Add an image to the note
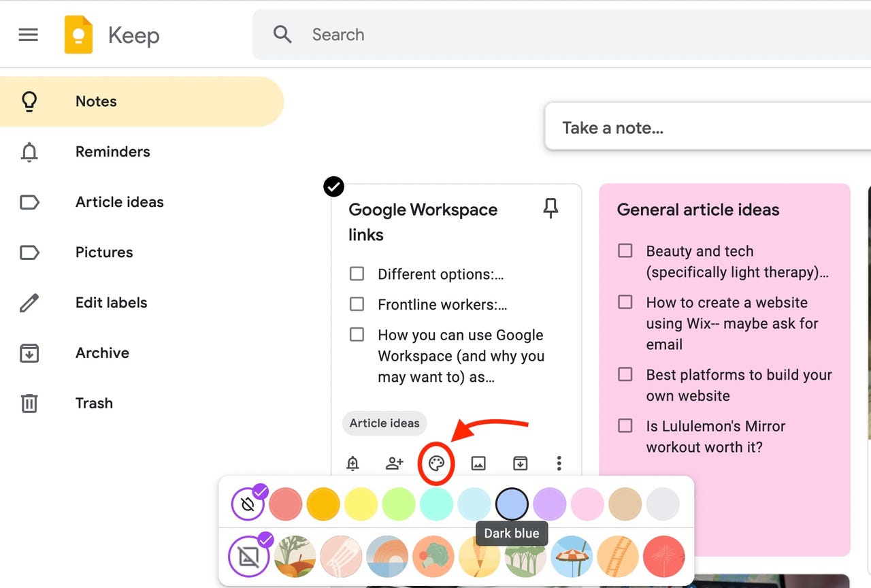 point(478,463)
